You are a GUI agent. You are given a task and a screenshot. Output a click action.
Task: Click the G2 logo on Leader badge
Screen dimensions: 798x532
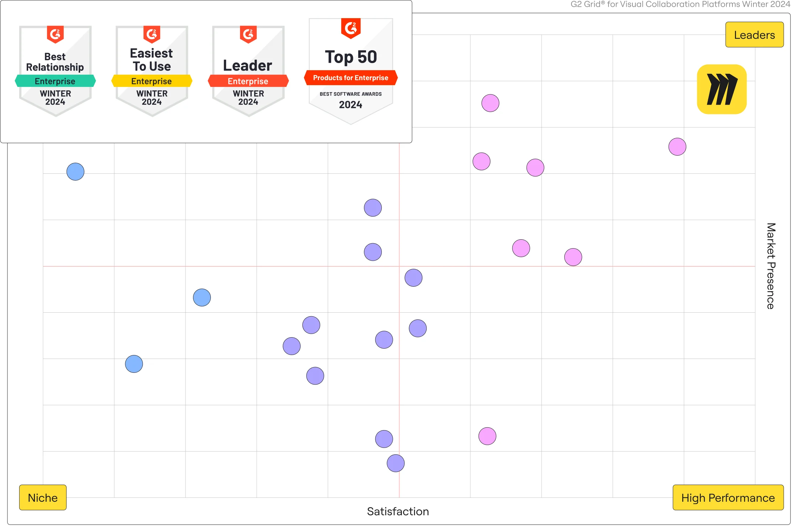(248, 34)
